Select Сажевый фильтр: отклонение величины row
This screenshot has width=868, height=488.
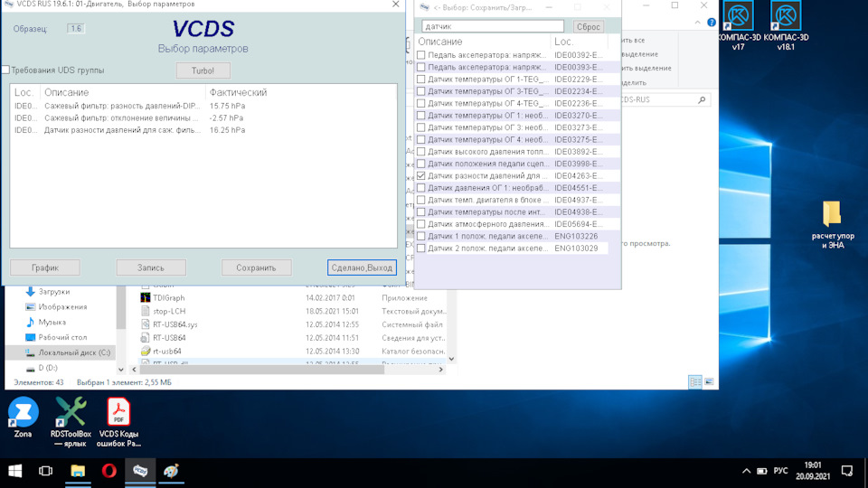pos(203,117)
